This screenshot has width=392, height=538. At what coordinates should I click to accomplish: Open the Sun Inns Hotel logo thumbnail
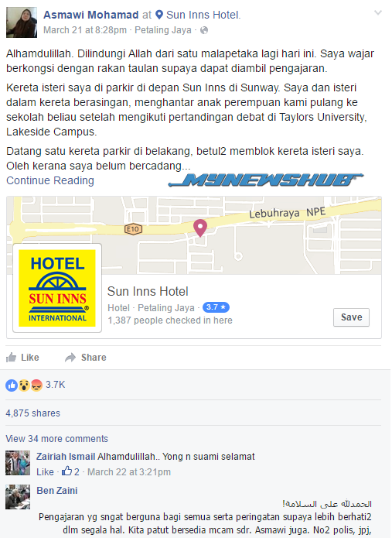click(x=57, y=288)
